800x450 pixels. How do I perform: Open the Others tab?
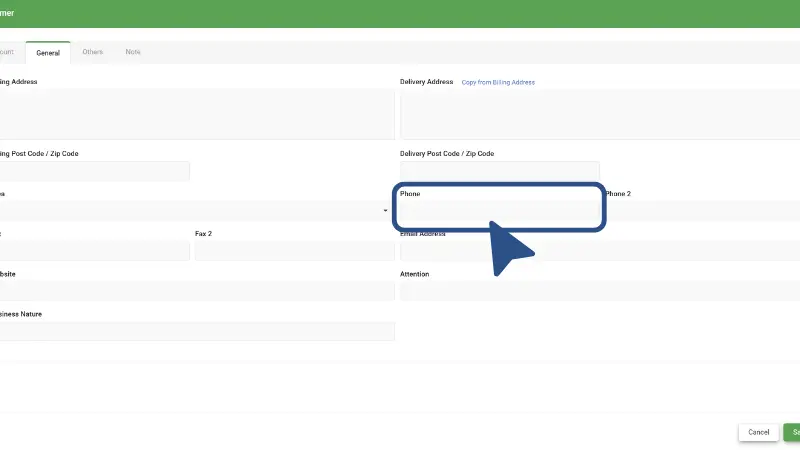point(92,52)
